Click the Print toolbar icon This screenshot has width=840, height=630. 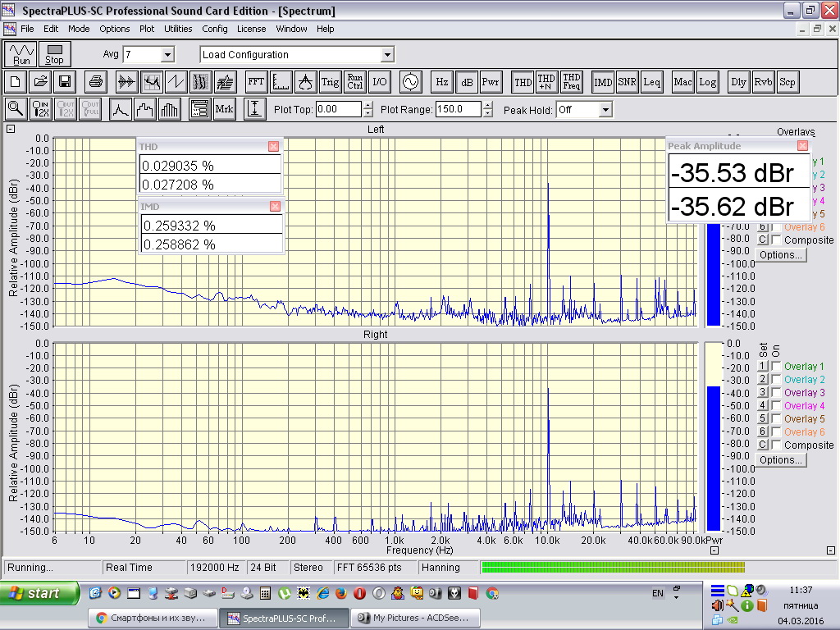pos(96,81)
